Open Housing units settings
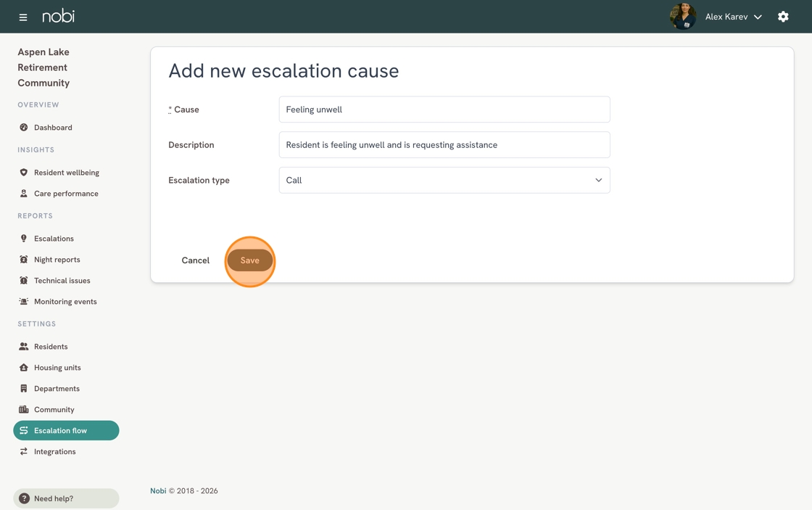This screenshot has width=812, height=510. (x=57, y=368)
